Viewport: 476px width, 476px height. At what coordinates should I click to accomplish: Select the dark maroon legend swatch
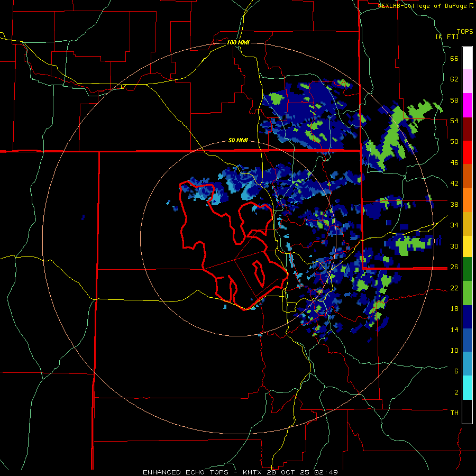coord(467,129)
